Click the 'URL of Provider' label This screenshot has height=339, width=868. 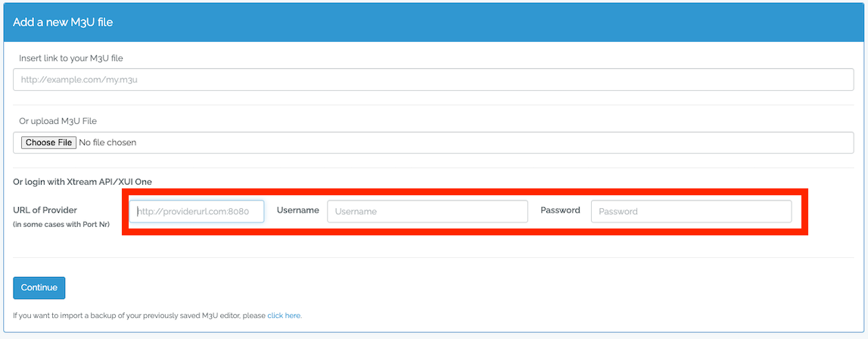(x=45, y=210)
